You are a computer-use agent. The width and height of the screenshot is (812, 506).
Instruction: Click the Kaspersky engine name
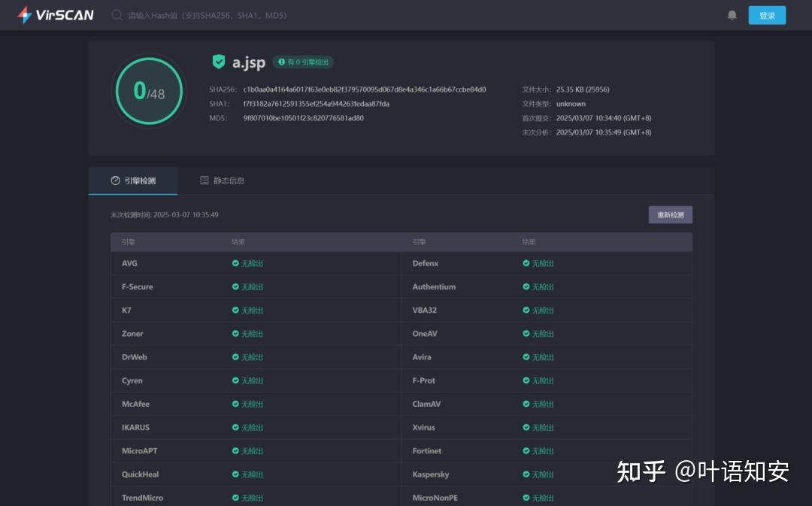431,474
